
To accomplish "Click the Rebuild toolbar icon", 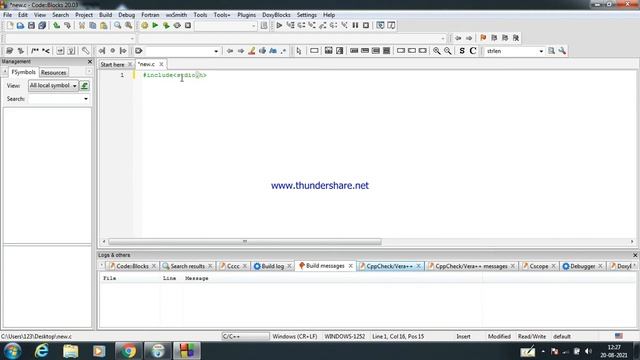I will coord(177,26).
